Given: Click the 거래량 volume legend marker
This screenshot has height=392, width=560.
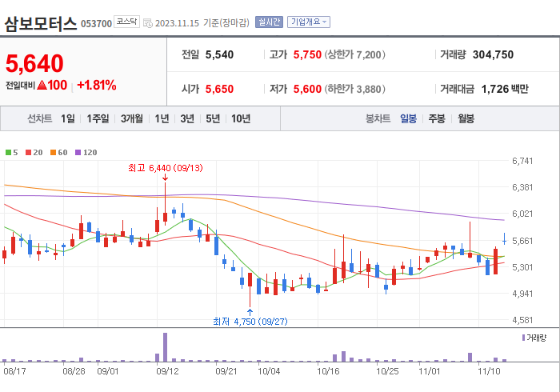Looking at the screenshot, I should click(x=523, y=338).
